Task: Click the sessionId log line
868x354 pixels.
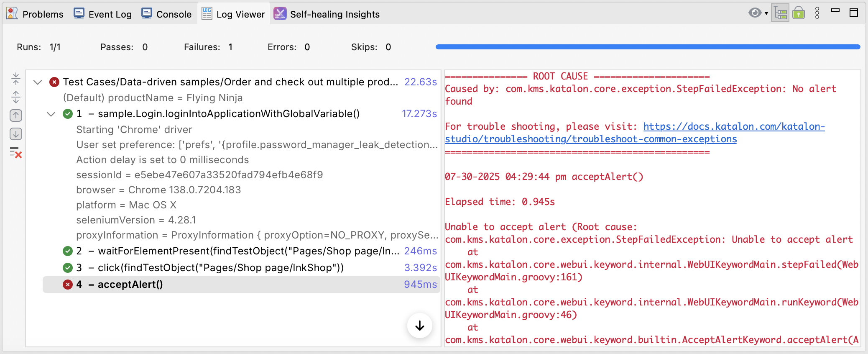Action: (x=199, y=175)
